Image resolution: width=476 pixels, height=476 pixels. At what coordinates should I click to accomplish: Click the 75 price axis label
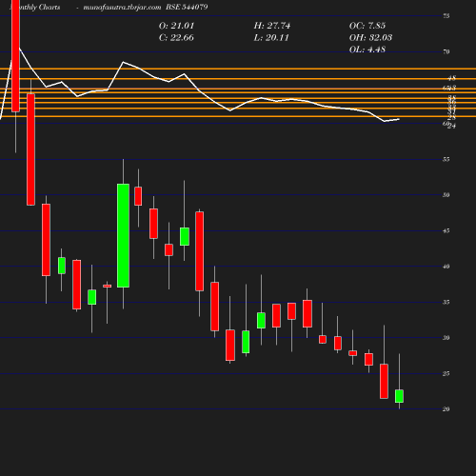(446, 16)
